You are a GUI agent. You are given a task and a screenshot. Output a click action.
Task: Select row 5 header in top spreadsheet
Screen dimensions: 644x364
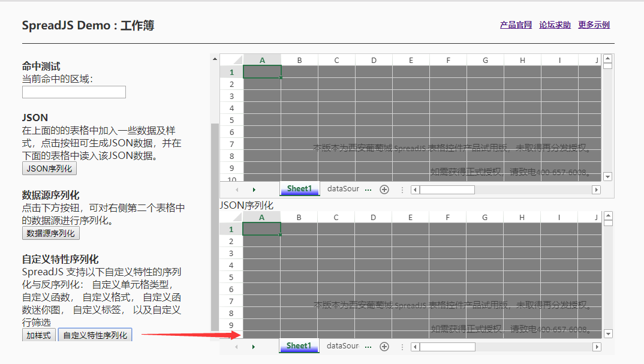pyautogui.click(x=231, y=120)
